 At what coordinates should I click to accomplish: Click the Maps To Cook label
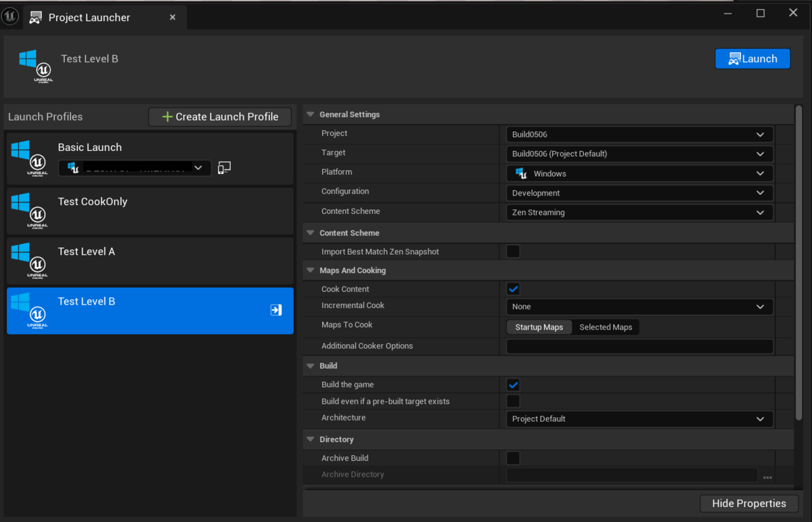click(347, 325)
